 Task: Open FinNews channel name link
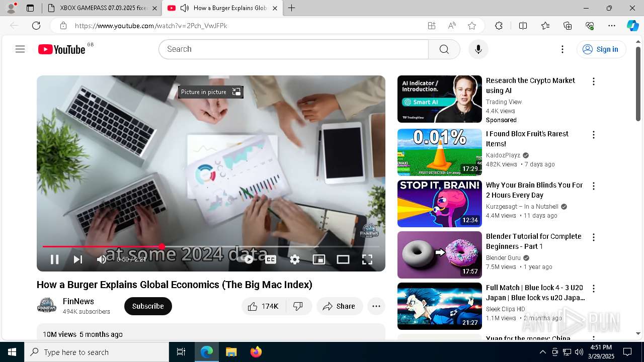78,301
